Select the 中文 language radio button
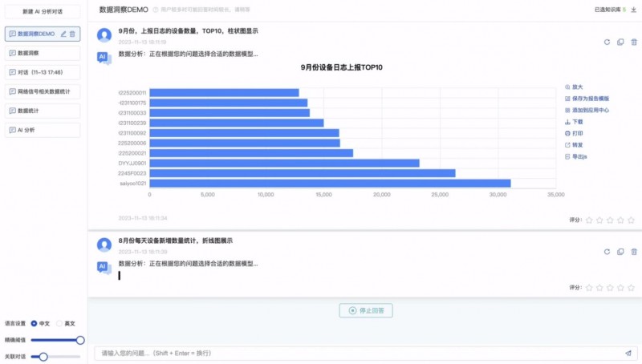This screenshot has width=642, height=364. 34,324
